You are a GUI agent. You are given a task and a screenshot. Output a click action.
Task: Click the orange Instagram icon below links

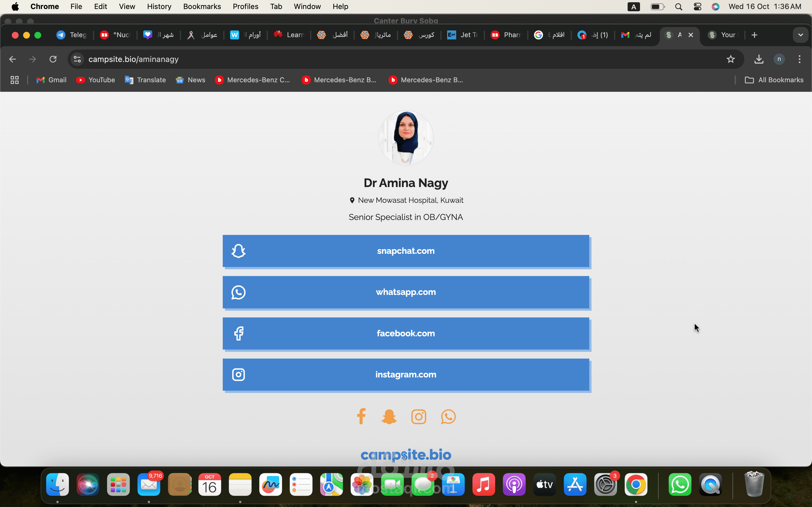point(419,417)
